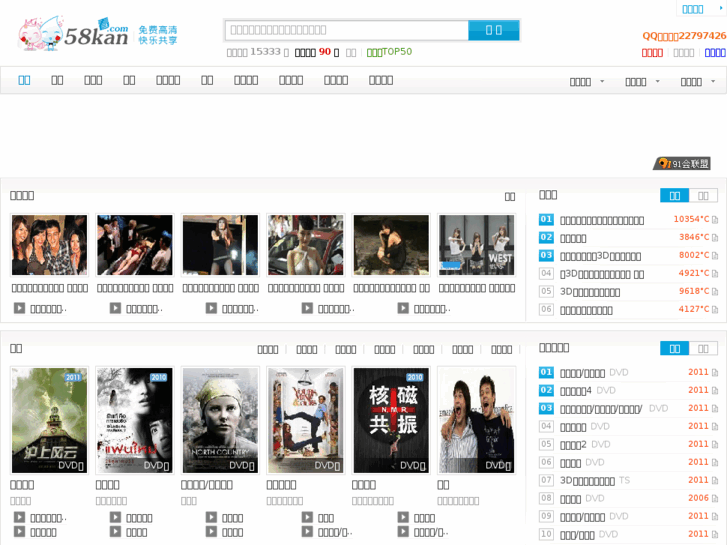The height and width of the screenshot is (545, 727).
Task: Open the 沪上风云 movie poster
Action: (x=49, y=420)
